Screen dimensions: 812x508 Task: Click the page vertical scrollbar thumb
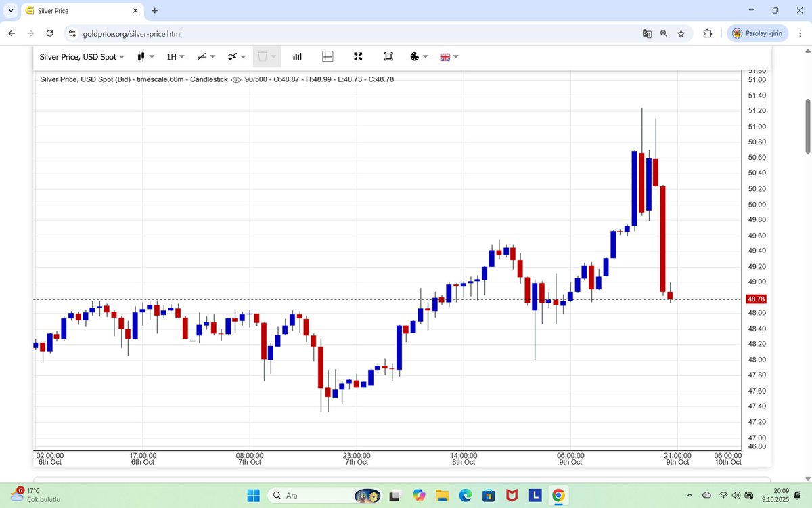tap(807, 127)
